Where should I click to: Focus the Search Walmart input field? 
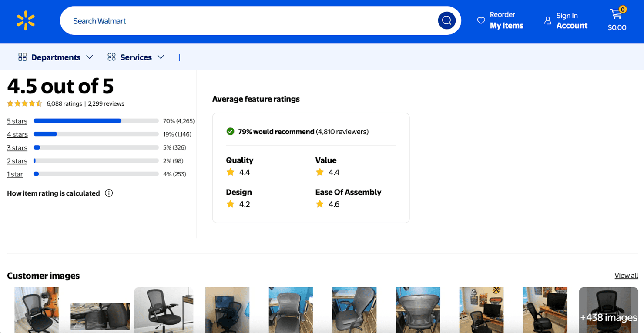pyautogui.click(x=252, y=21)
